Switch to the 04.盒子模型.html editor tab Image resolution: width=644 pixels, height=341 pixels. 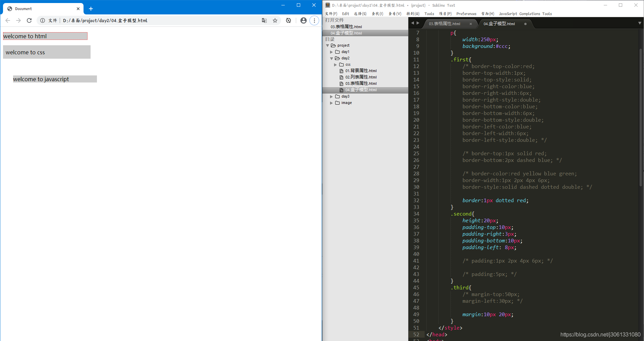point(499,24)
